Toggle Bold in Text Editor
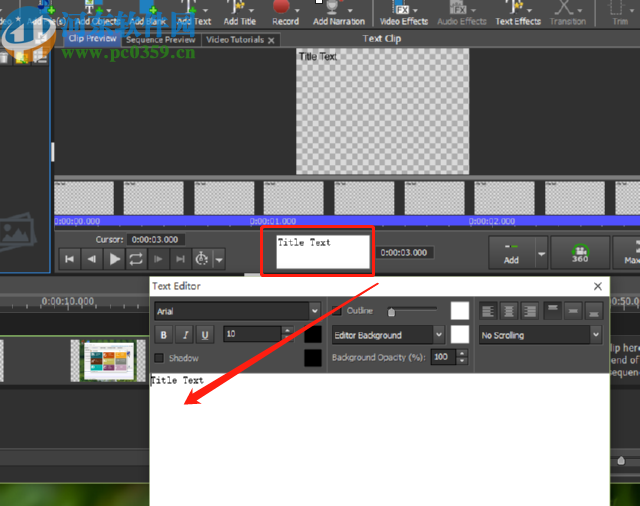The height and width of the screenshot is (506, 640). 163,335
